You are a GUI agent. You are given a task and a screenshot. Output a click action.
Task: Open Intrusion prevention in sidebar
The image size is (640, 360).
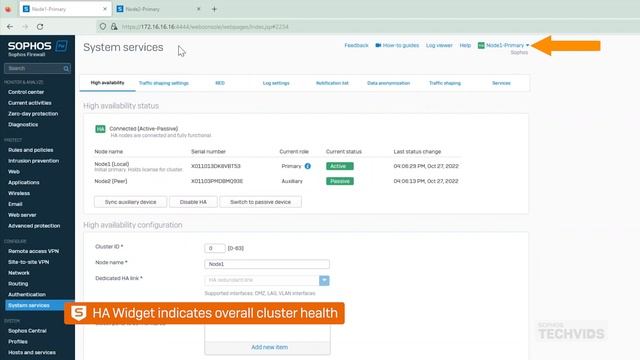33,161
